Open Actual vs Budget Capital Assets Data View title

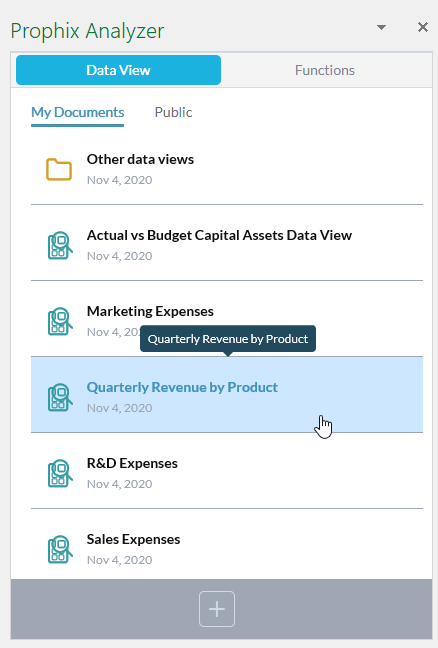tap(219, 235)
